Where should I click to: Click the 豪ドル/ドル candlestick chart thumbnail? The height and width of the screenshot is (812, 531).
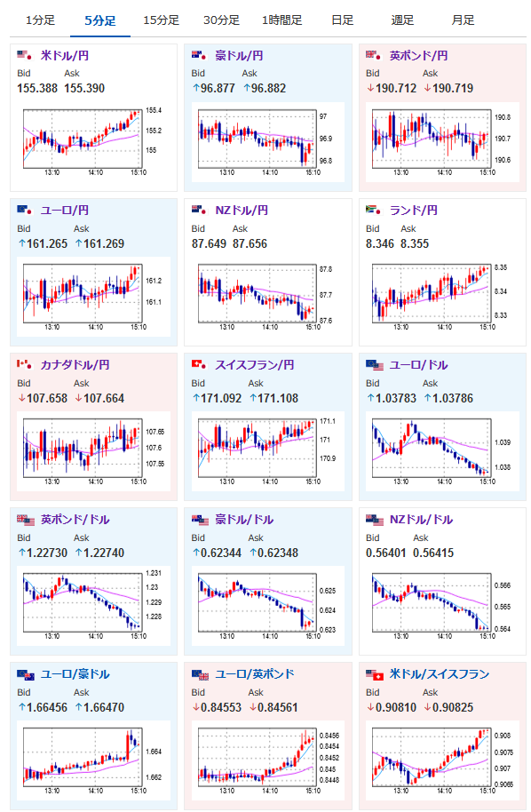pyautogui.click(x=267, y=606)
